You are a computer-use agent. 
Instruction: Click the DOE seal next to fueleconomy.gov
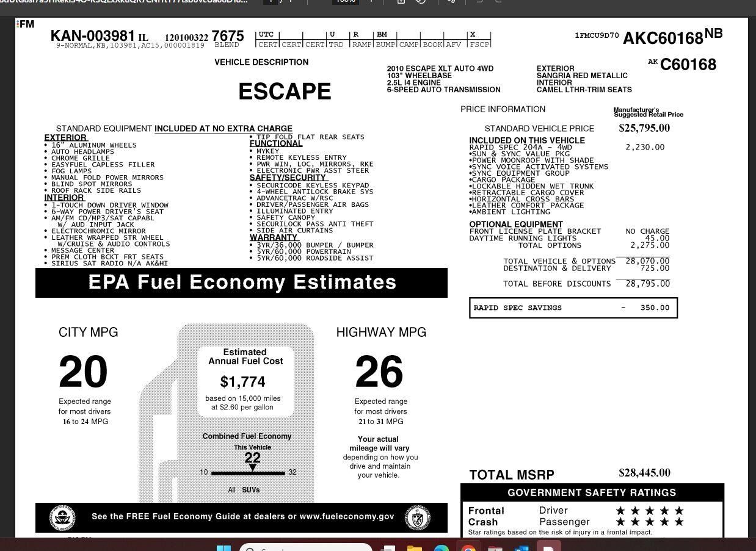pyautogui.click(x=418, y=518)
